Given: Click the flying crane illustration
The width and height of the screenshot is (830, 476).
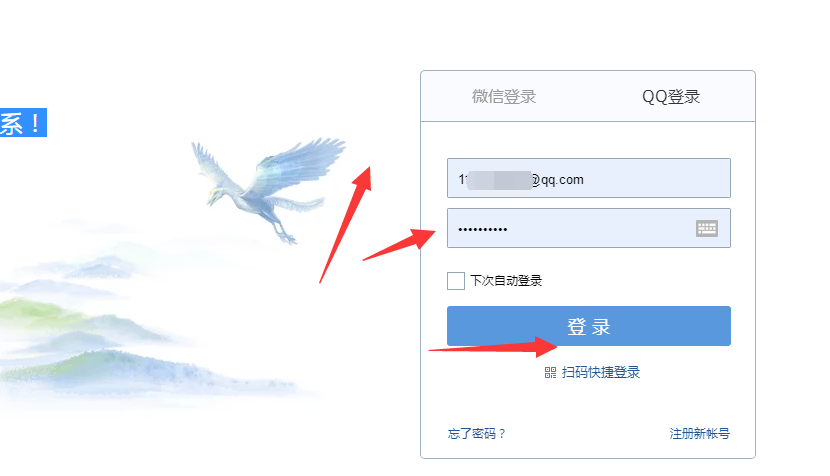Looking at the screenshot, I should (x=268, y=189).
